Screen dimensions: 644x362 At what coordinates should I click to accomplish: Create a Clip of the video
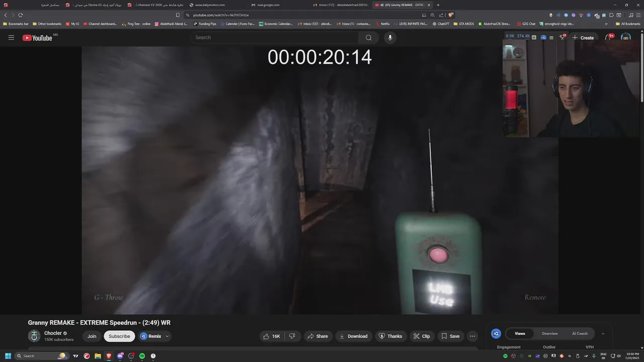(422, 336)
